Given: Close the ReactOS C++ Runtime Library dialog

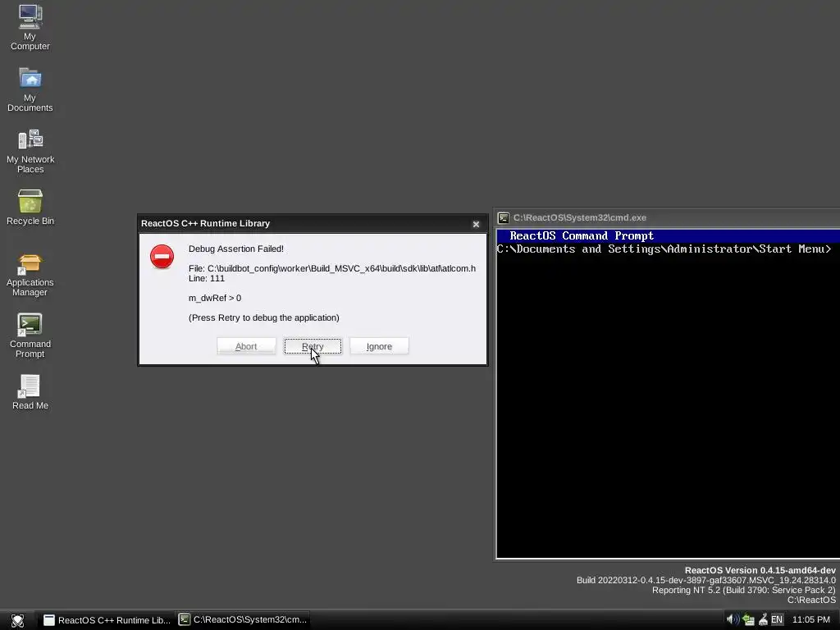Looking at the screenshot, I should pyautogui.click(x=476, y=224).
